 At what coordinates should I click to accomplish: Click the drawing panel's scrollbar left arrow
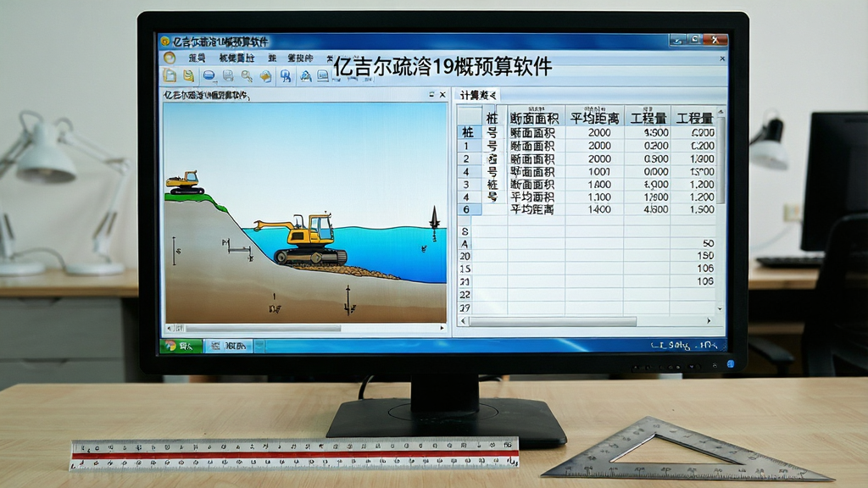click(x=170, y=328)
